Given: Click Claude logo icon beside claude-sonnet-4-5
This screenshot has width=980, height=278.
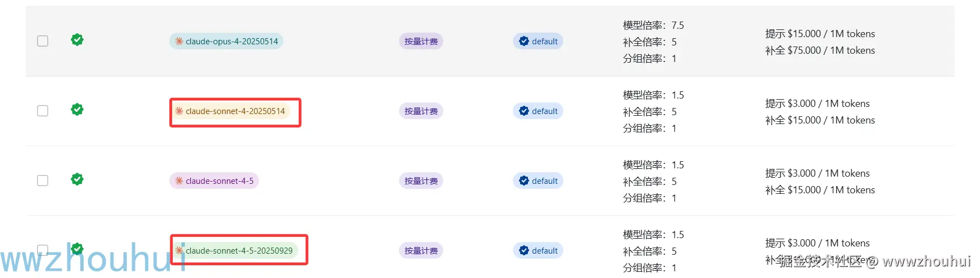Looking at the screenshot, I should pyautogui.click(x=179, y=181).
